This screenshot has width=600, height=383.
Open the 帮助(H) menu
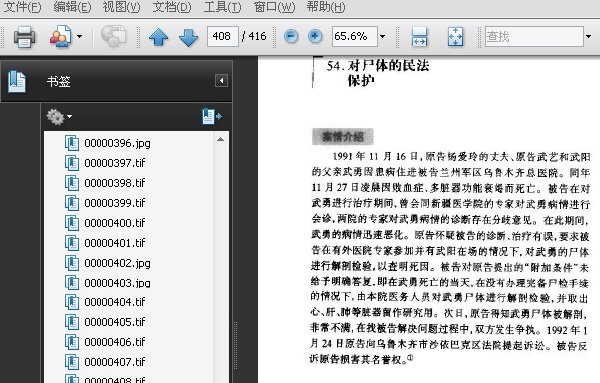pyautogui.click(x=326, y=7)
